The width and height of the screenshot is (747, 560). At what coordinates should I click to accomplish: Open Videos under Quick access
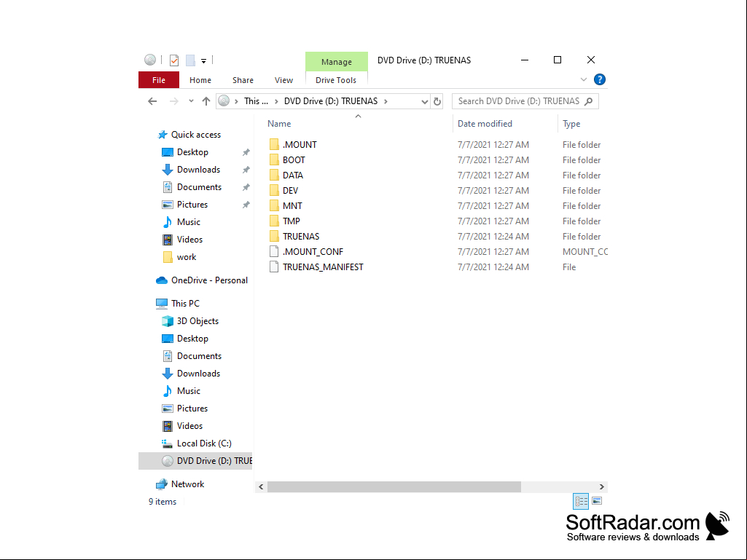pos(189,240)
